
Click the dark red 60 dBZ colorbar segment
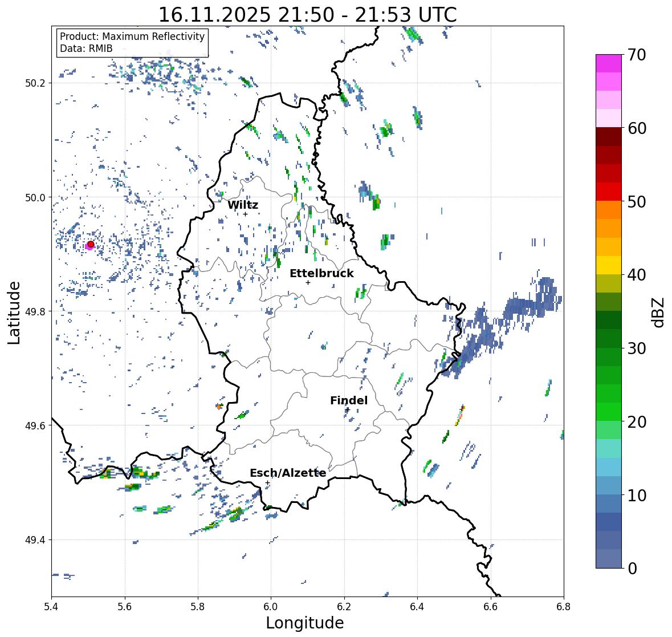[x=609, y=136]
